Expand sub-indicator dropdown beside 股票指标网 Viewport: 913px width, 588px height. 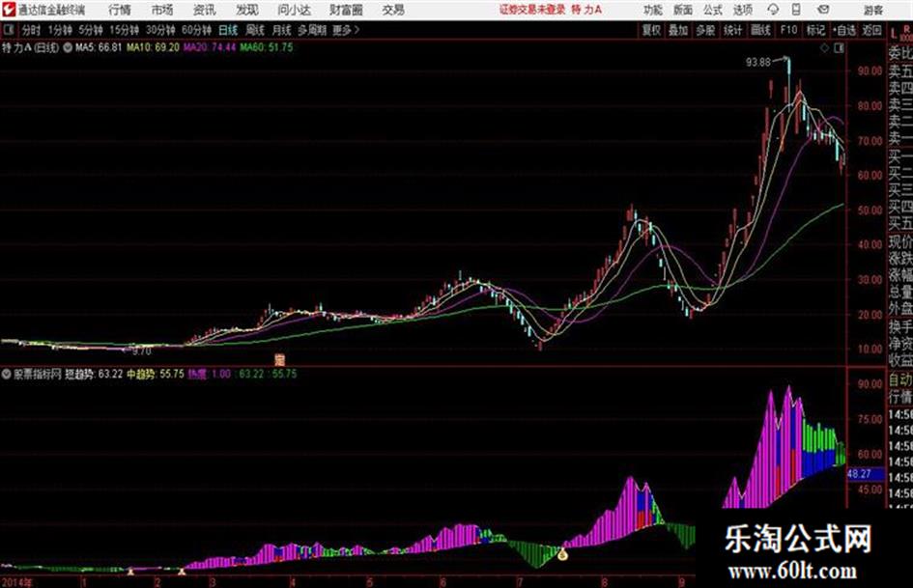tap(7, 374)
